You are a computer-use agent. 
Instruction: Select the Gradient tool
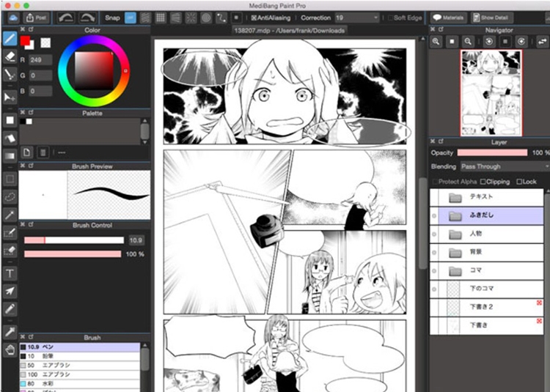10,155
